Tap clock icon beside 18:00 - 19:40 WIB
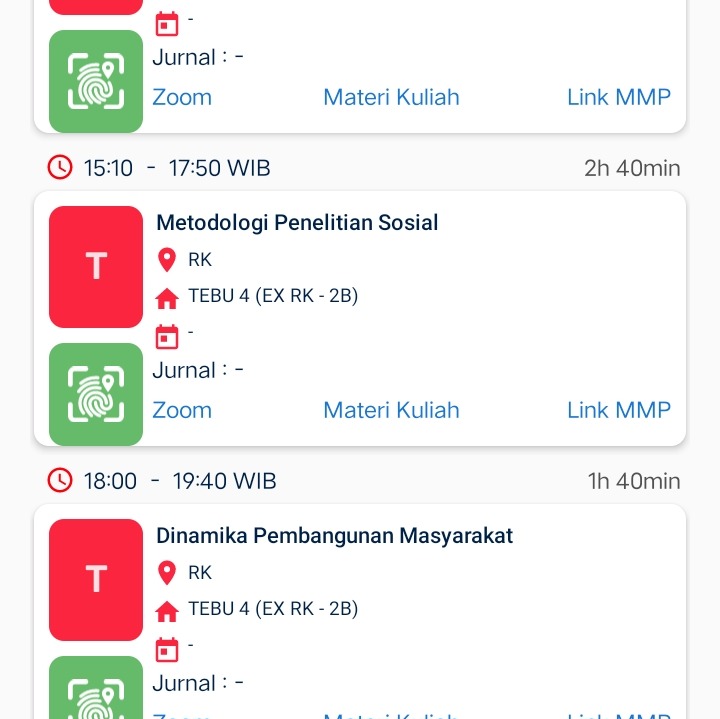Screen dimensions: 720x719 click(60, 480)
